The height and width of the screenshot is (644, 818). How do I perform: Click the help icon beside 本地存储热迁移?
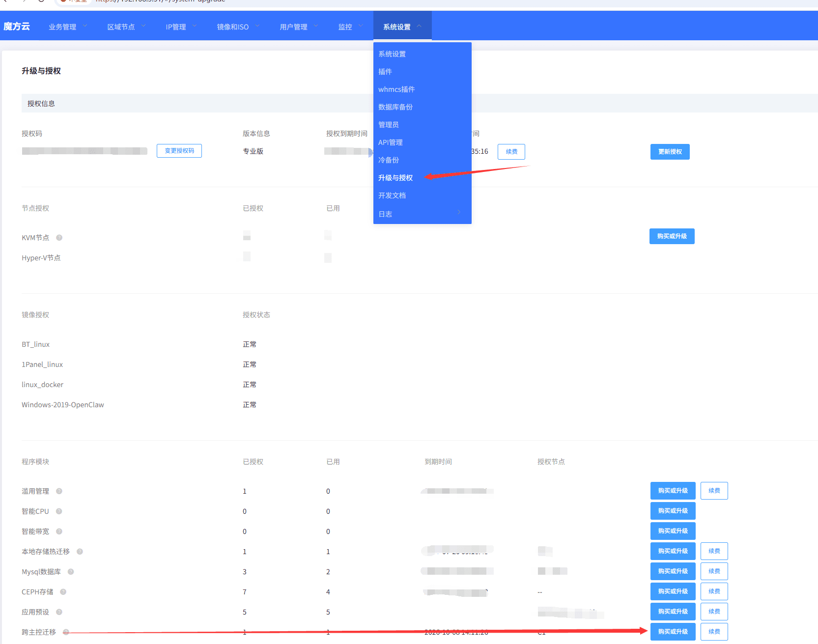click(80, 552)
